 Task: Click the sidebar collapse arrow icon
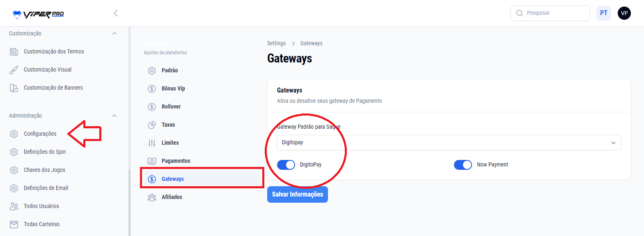[116, 13]
